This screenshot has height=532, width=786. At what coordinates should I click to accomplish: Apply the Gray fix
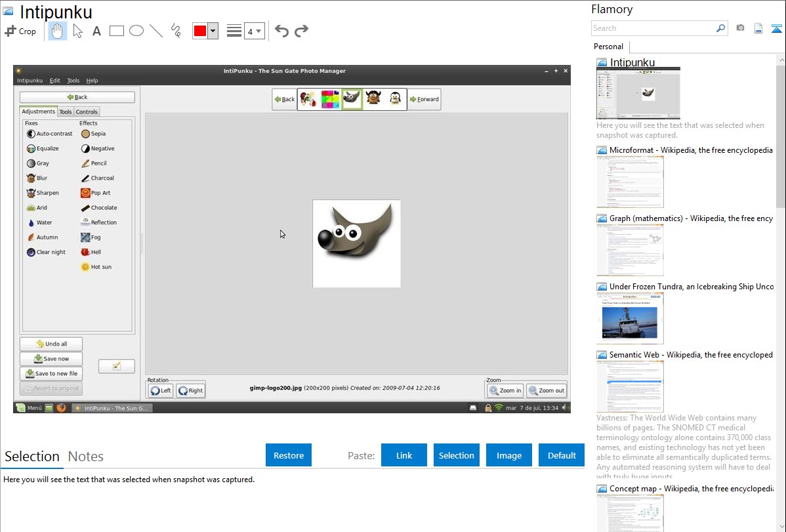pos(38,163)
